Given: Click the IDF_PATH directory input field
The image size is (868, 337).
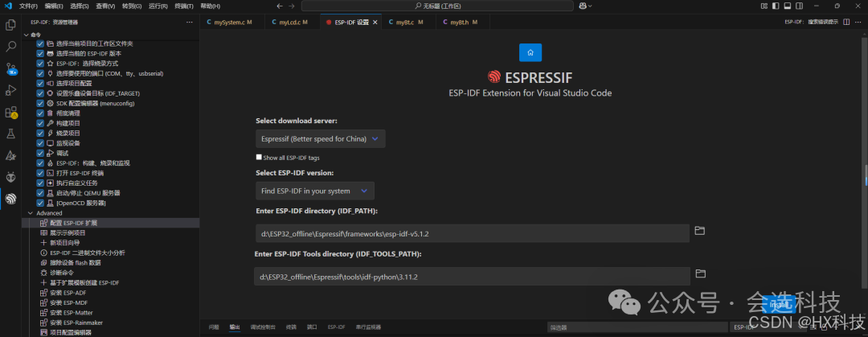Looking at the screenshot, I should tap(473, 233).
